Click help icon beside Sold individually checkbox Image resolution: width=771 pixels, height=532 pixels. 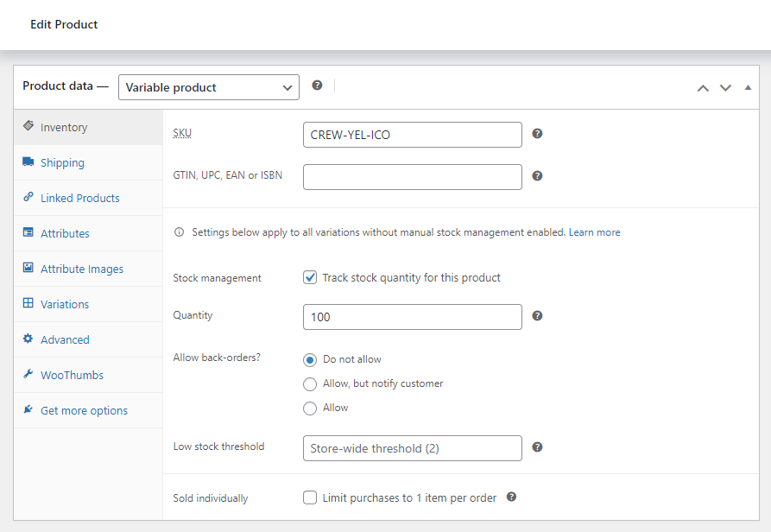511,497
